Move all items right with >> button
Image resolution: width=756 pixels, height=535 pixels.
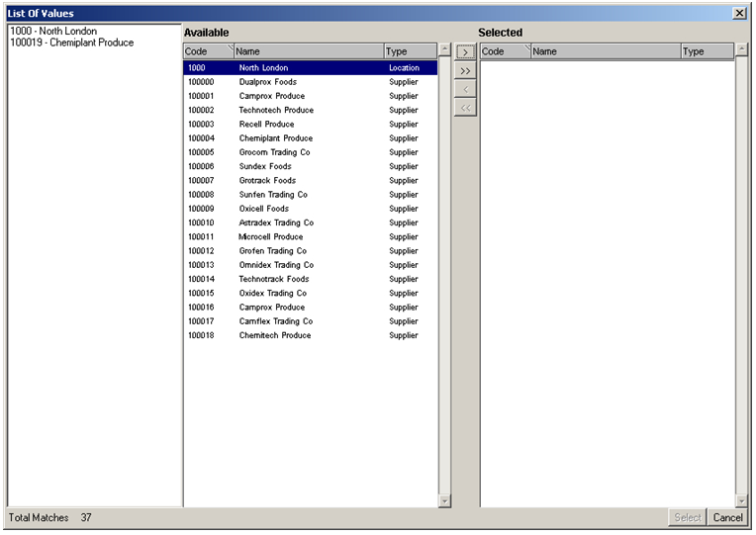click(465, 71)
